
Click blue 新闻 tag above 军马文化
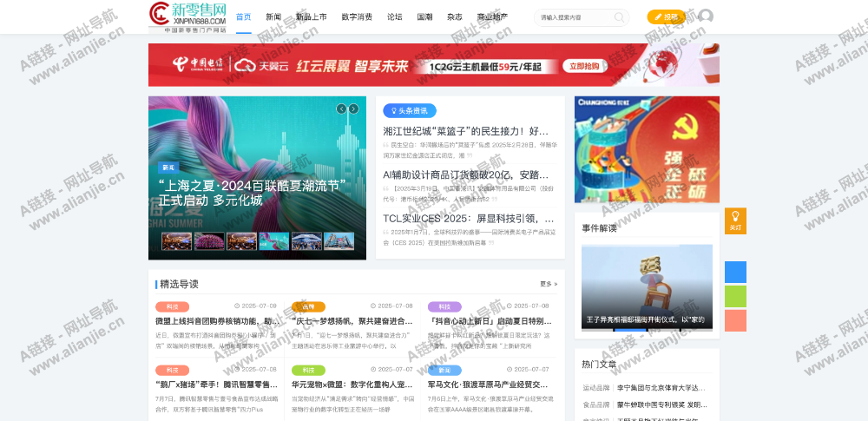click(444, 370)
